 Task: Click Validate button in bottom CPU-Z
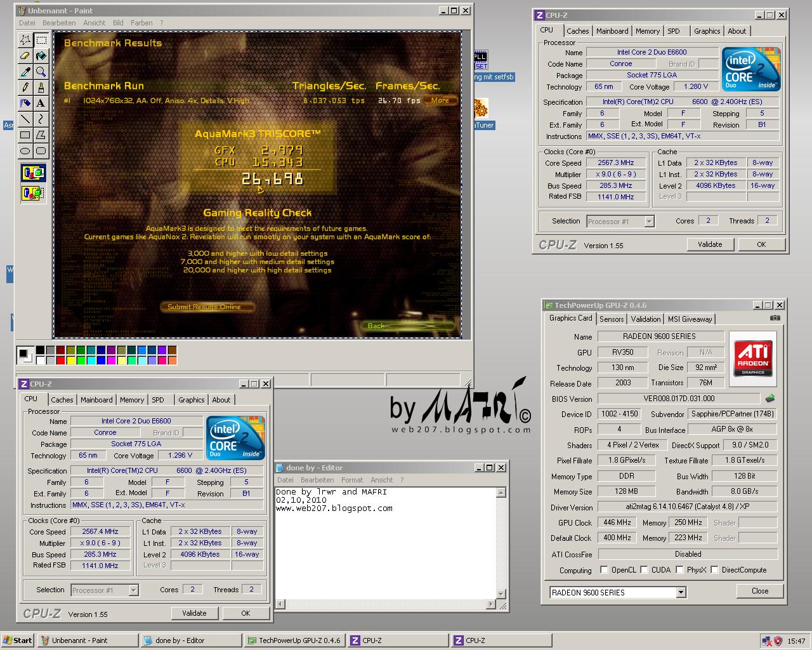pyautogui.click(x=194, y=613)
